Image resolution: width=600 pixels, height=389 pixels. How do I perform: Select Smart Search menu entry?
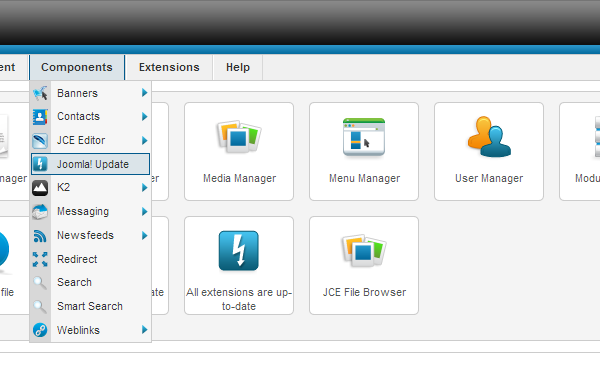(x=90, y=306)
